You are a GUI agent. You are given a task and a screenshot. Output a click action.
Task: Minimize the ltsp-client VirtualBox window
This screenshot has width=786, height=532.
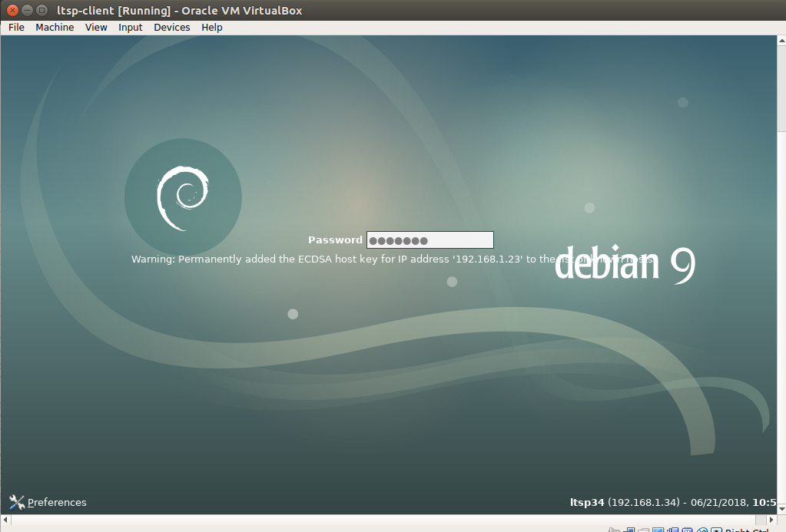tap(28, 10)
